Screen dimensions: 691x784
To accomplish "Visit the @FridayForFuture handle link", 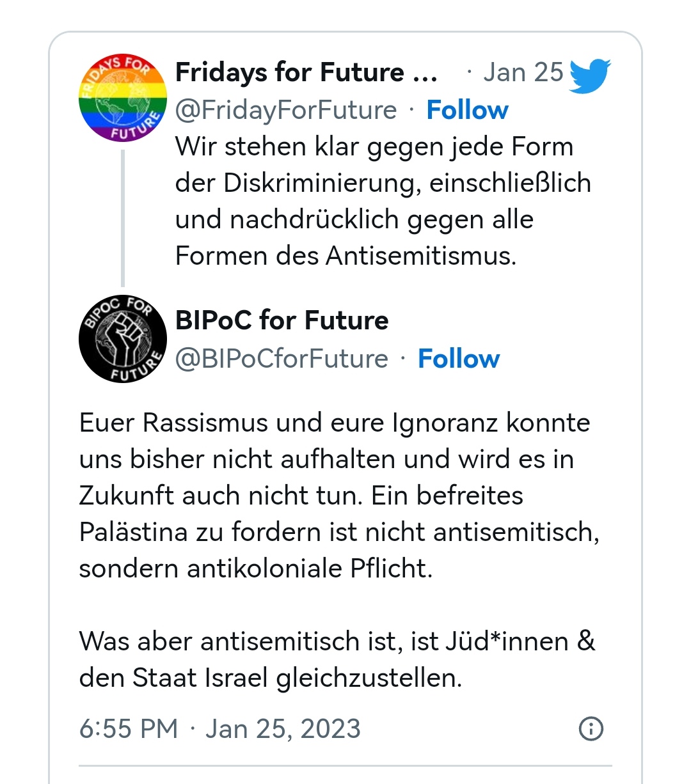I will click(286, 110).
